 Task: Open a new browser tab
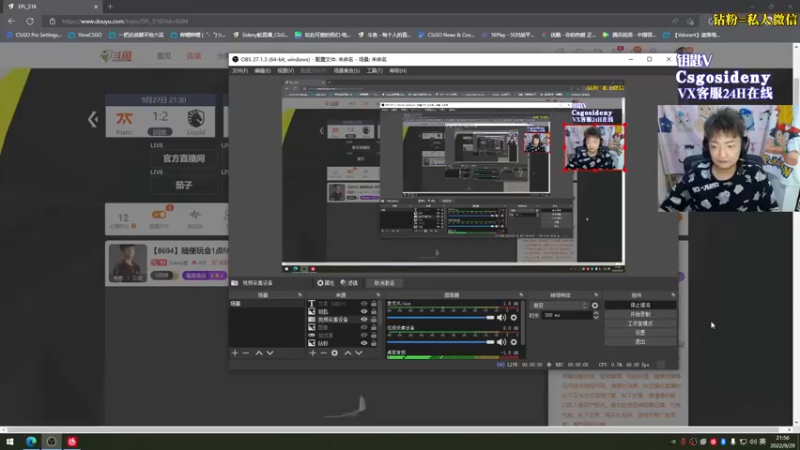(x=110, y=7)
